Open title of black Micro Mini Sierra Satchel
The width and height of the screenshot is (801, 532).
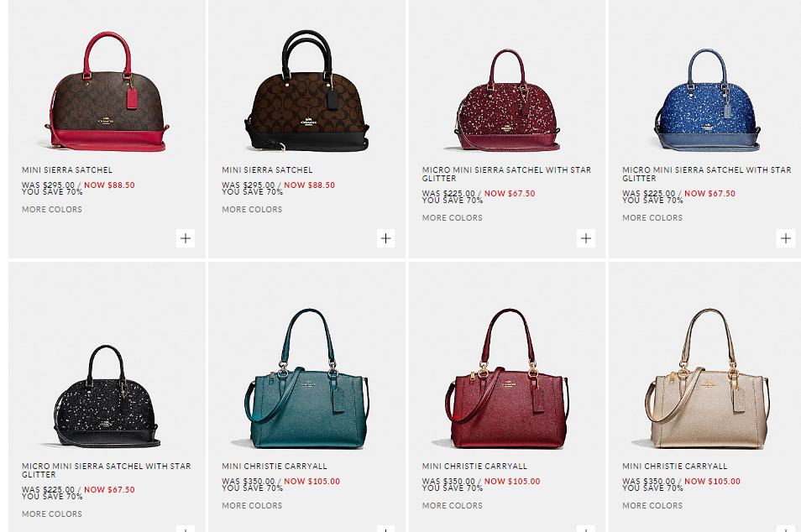point(107,470)
